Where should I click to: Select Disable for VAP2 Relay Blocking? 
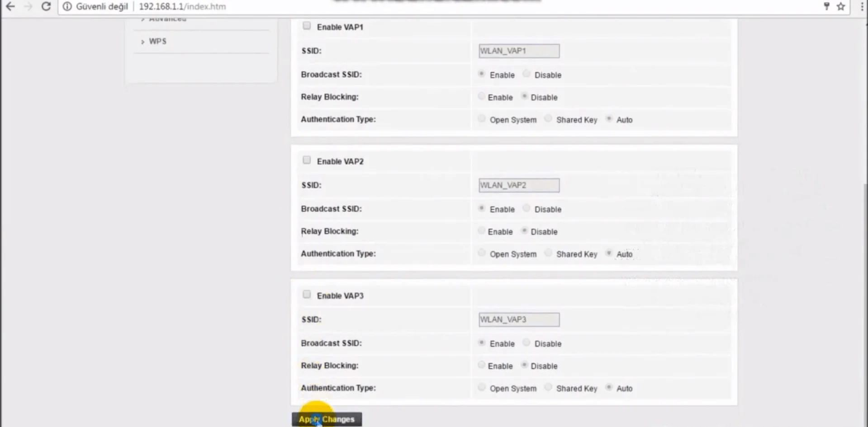coord(525,230)
